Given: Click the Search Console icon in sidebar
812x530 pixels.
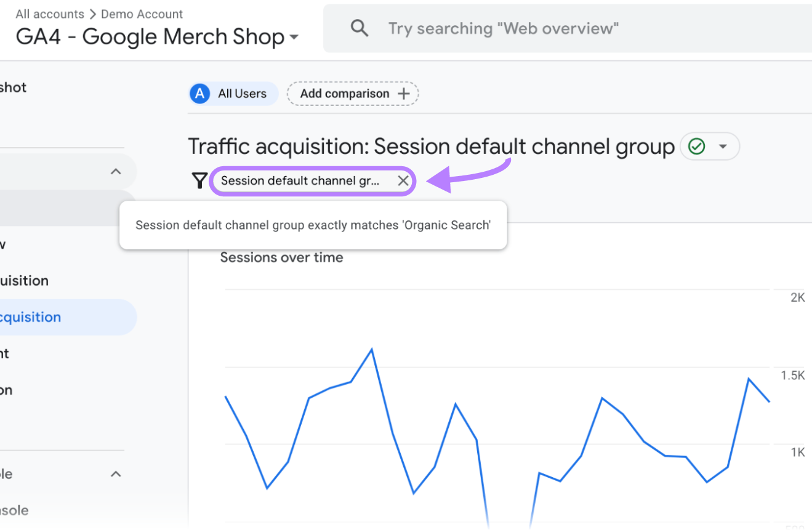Looking at the screenshot, I should (x=15, y=510).
